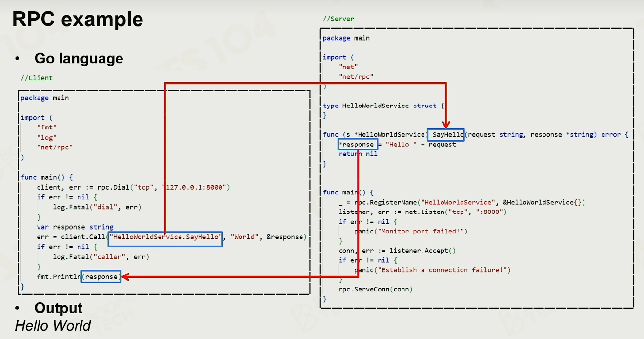
Task: Click the '*response = "Hello " + request' line
Action: (x=397, y=144)
